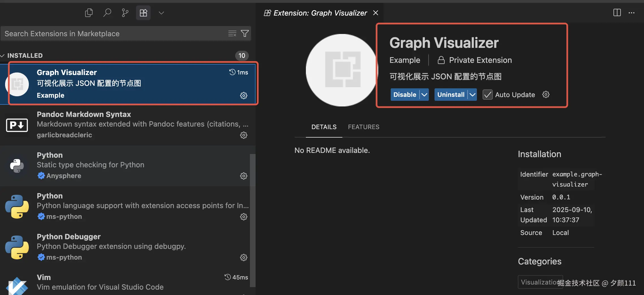
Task: Open manage gear for ms-python Python extension
Action: (x=244, y=217)
